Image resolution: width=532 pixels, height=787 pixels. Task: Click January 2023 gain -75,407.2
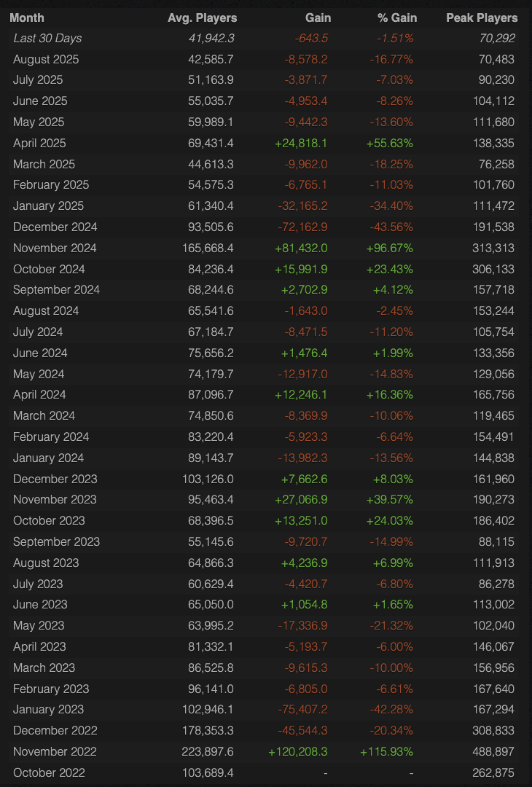tap(302, 709)
